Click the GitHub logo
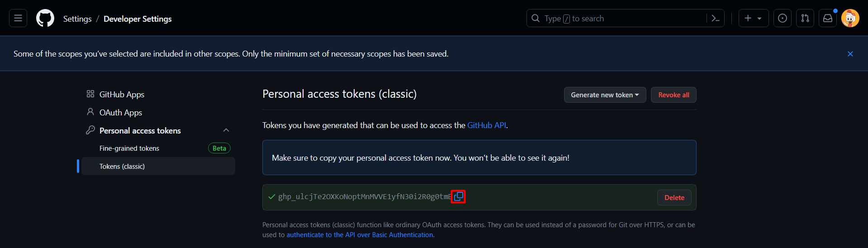Screen dimensions: 868x248 coord(45,19)
